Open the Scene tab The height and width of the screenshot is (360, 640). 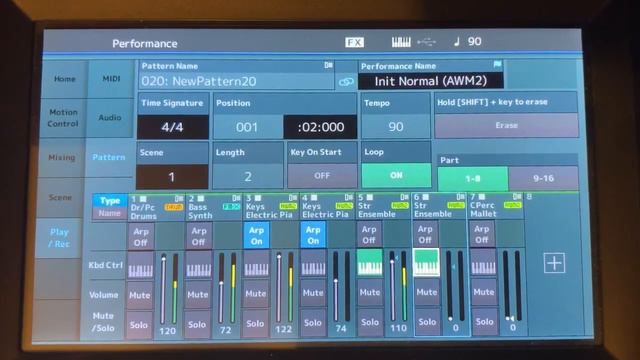[x=60, y=198]
